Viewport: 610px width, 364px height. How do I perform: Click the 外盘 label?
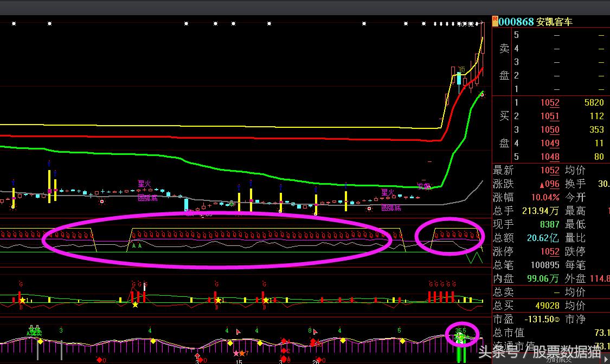coord(575,278)
